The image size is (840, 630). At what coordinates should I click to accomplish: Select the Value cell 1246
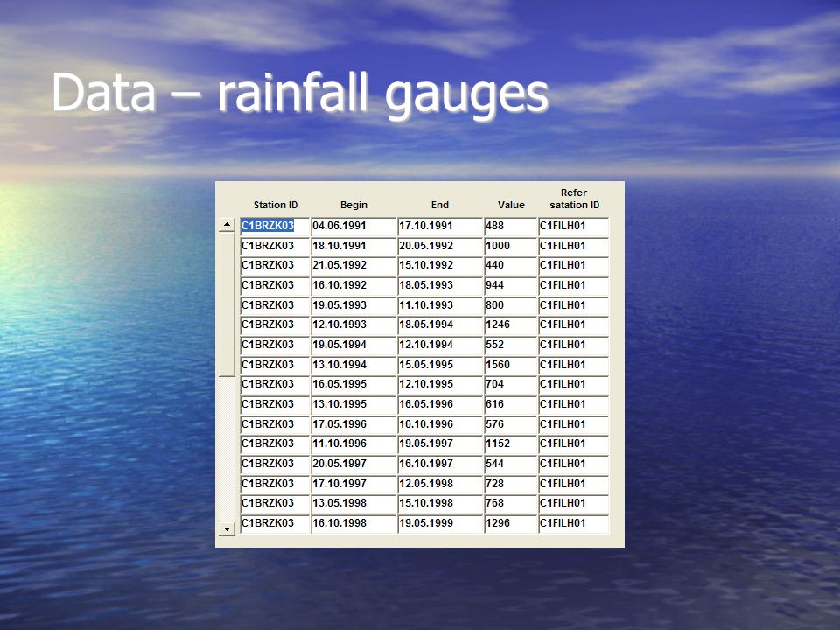(x=510, y=325)
